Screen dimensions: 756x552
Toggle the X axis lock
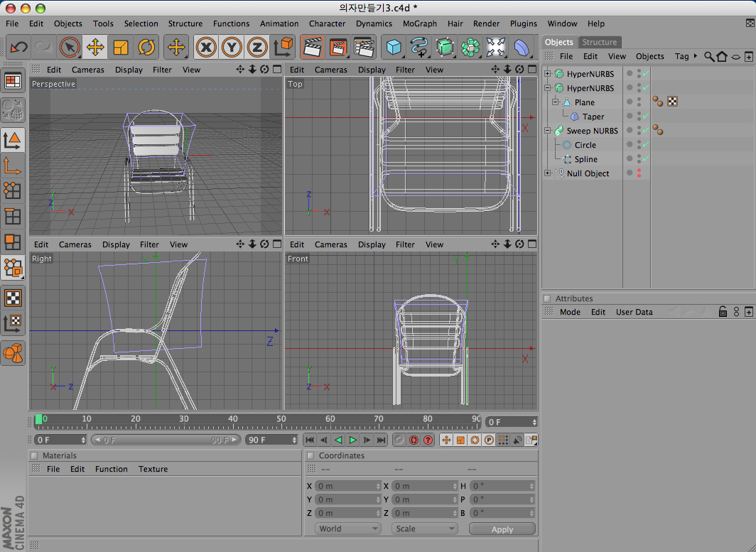coord(206,48)
